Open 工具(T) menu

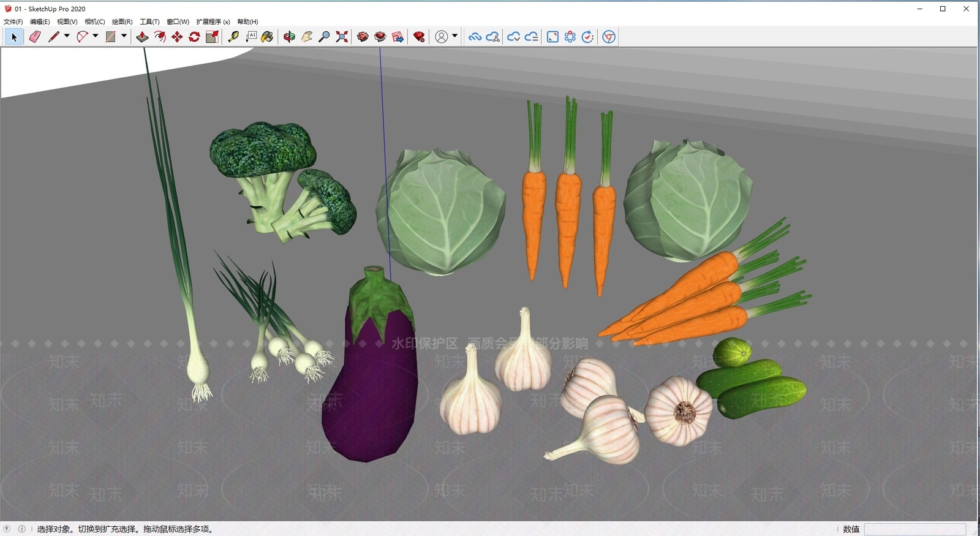click(149, 21)
